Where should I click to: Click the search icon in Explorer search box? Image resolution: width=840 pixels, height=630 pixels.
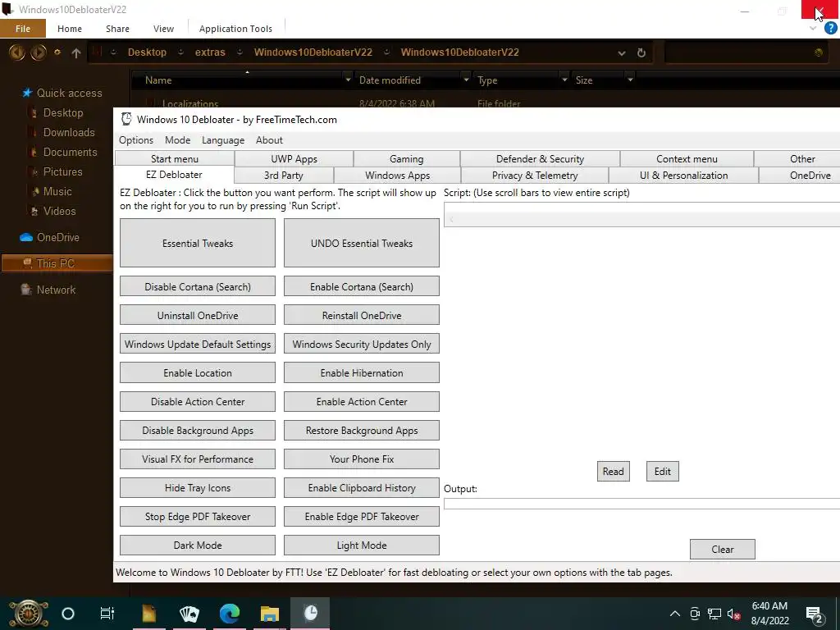click(x=818, y=52)
